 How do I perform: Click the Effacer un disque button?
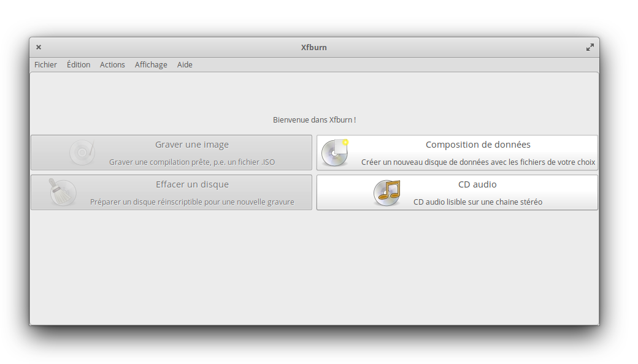(x=171, y=192)
